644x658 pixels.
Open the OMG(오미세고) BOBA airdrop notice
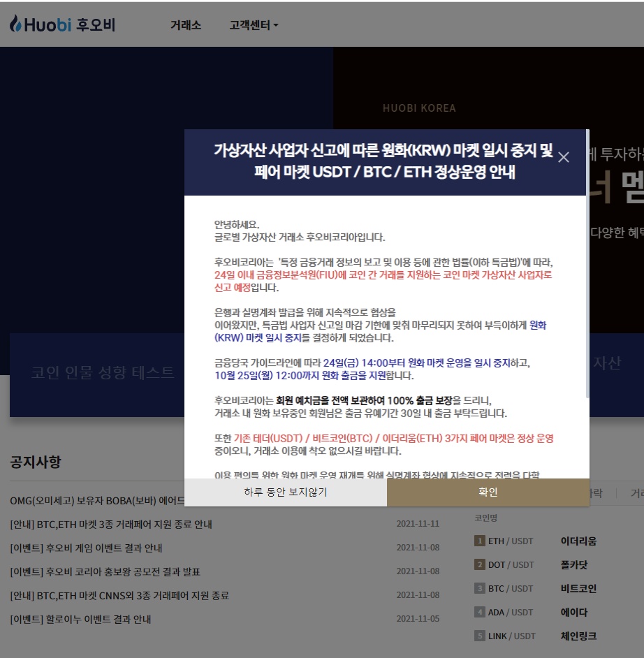click(x=97, y=501)
